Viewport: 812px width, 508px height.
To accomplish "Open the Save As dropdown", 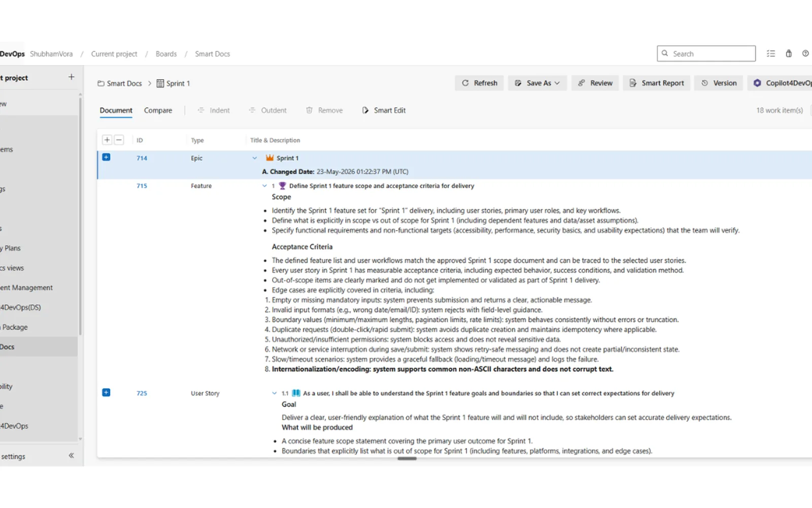I will coord(538,83).
